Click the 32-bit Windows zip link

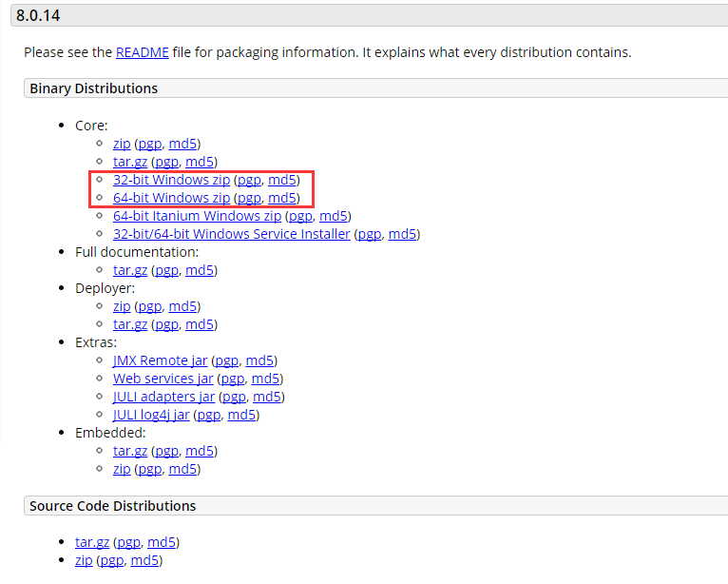(171, 180)
